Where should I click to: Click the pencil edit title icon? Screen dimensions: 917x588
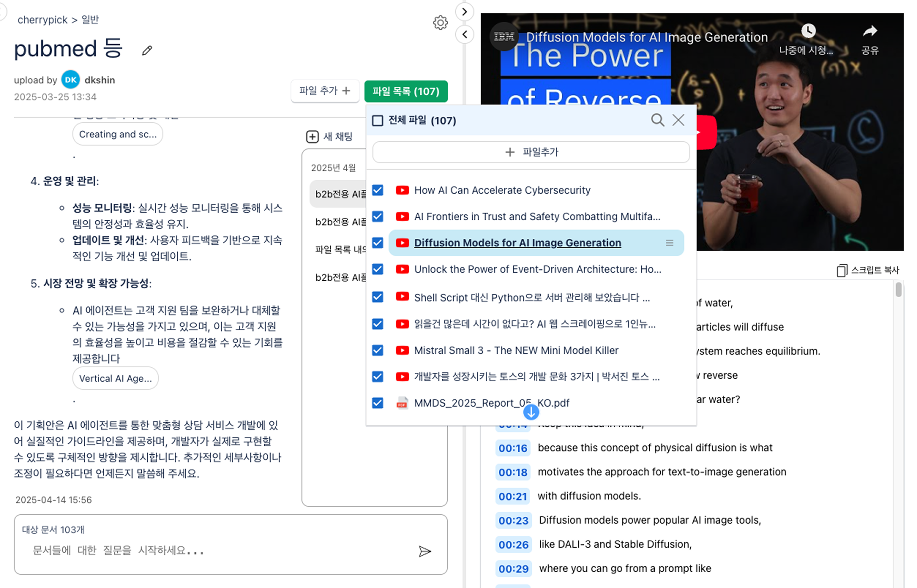[x=147, y=50]
